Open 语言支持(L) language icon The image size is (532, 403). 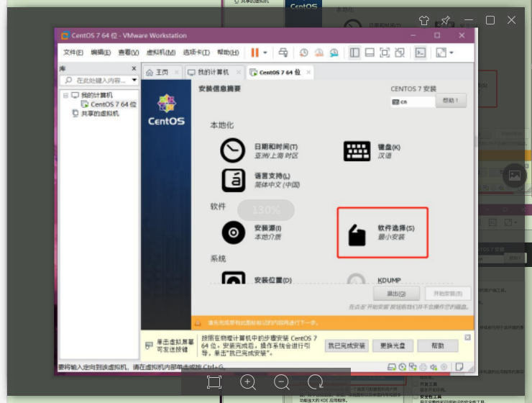[x=234, y=181]
